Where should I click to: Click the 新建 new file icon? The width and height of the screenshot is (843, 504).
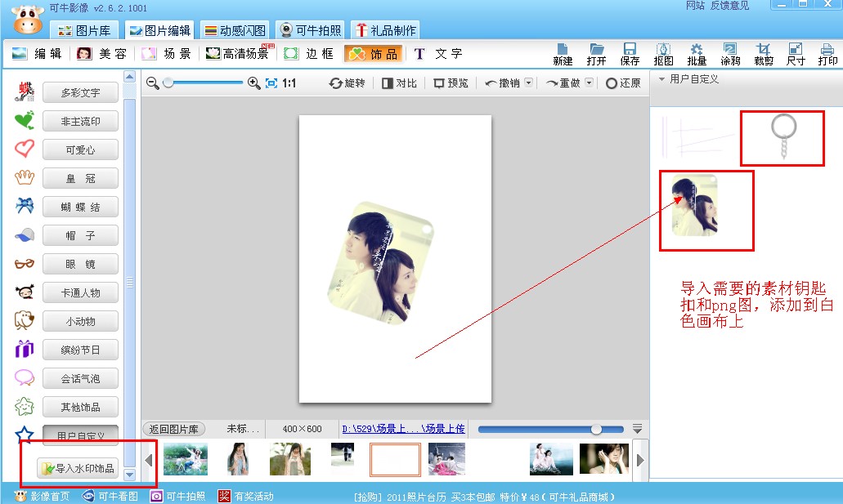click(x=563, y=54)
